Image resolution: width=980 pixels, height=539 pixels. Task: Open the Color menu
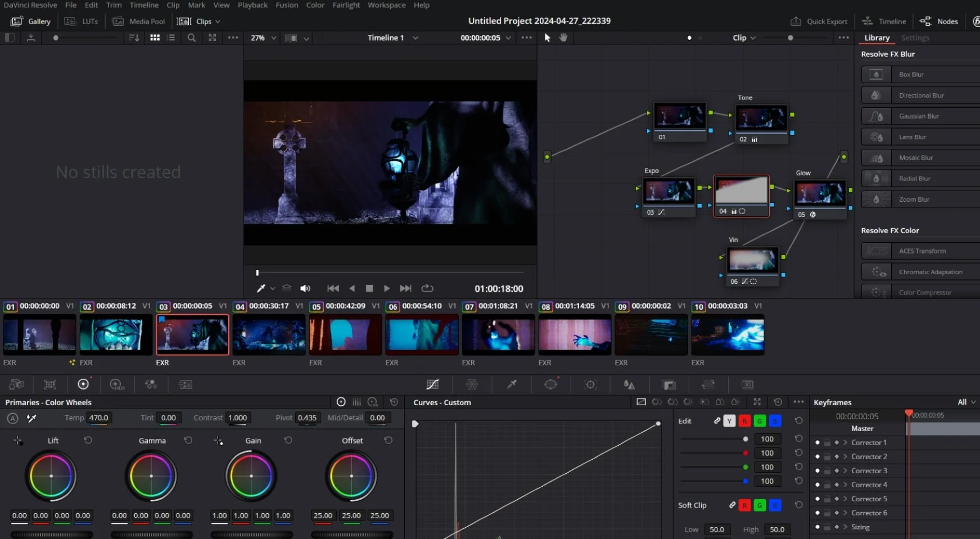pyautogui.click(x=315, y=5)
